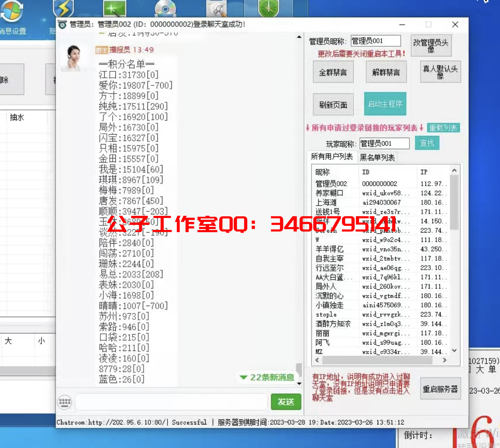Click the ID column header

(388, 172)
